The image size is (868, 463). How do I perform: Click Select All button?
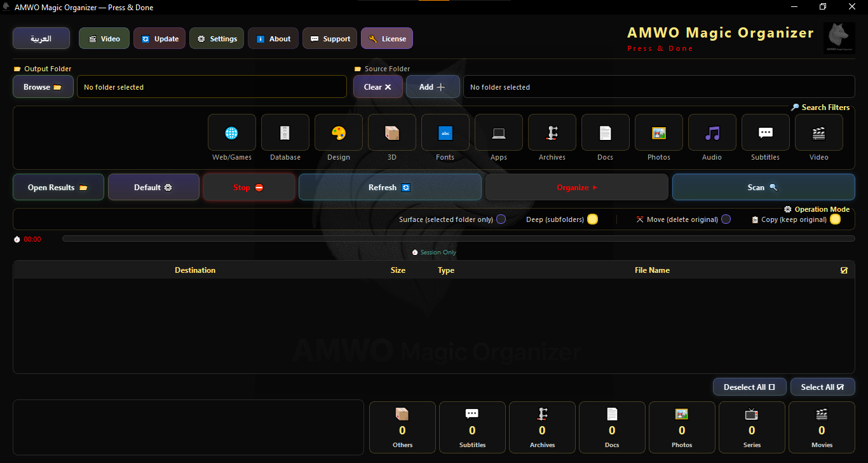(823, 387)
